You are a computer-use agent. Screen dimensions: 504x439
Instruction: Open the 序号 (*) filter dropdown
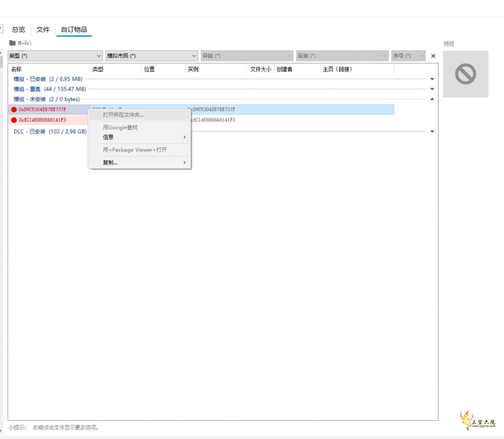tap(408, 56)
